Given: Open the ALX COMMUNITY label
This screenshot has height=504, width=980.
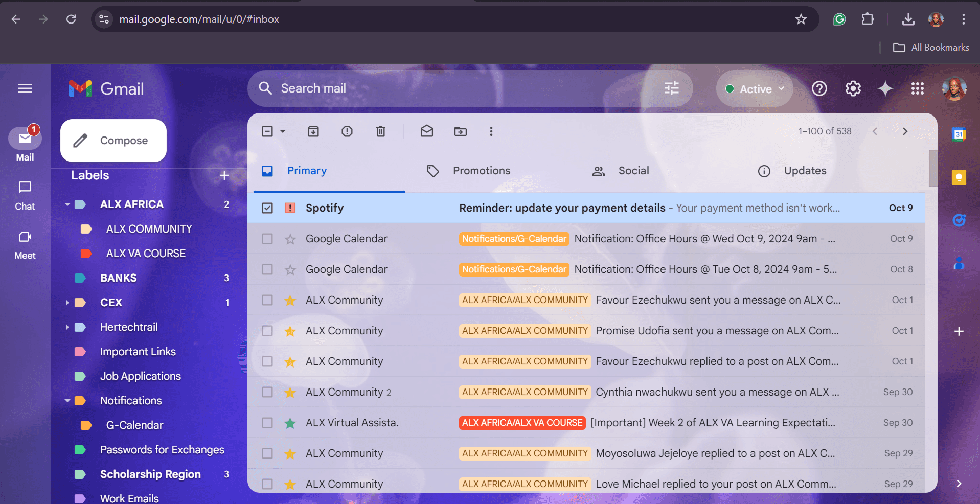Looking at the screenshot, I should (x=149, y=229).
